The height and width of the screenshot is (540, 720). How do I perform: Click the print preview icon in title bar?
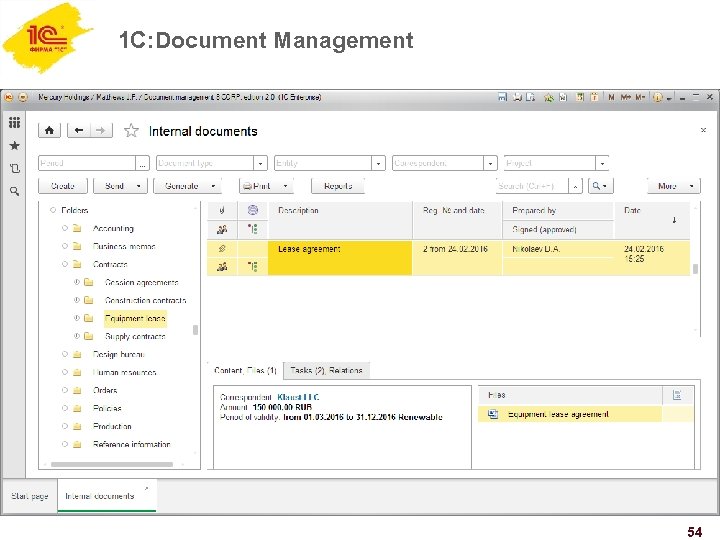(x=531, y=97)
